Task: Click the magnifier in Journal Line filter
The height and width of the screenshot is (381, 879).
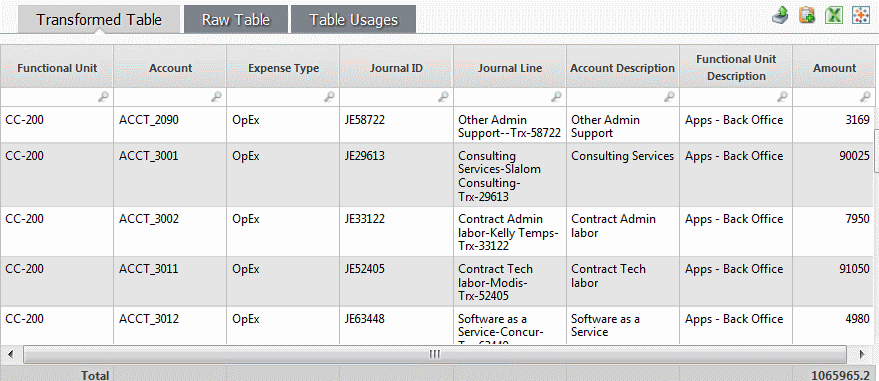Action: tap(556, 97)
